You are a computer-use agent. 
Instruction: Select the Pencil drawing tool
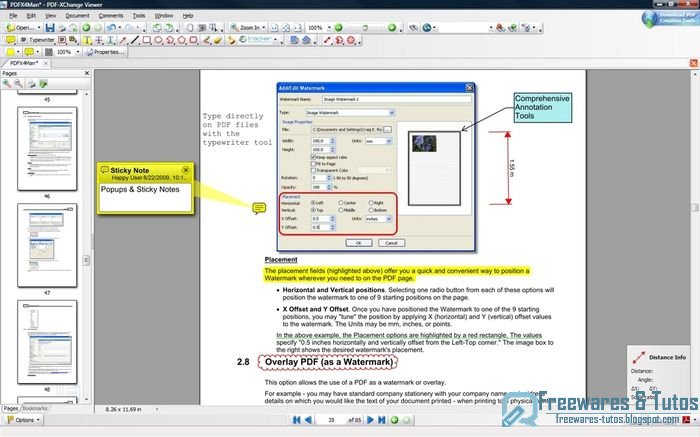[206, 40]
